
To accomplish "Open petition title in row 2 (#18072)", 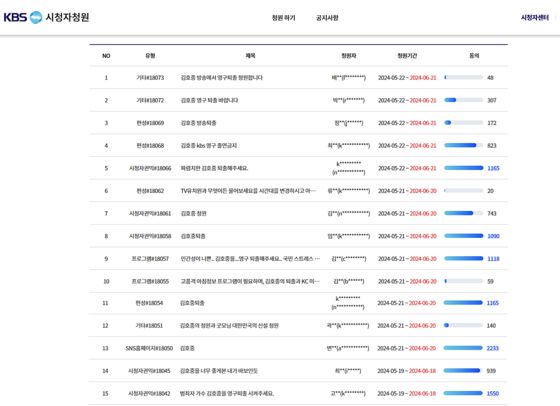I will click(209, 100).
